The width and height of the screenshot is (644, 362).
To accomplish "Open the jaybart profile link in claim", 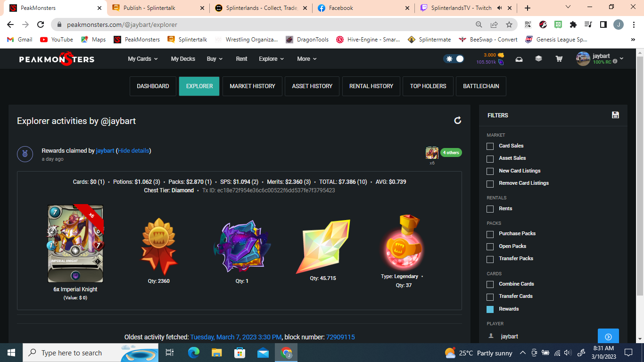I will pos(105,151).
